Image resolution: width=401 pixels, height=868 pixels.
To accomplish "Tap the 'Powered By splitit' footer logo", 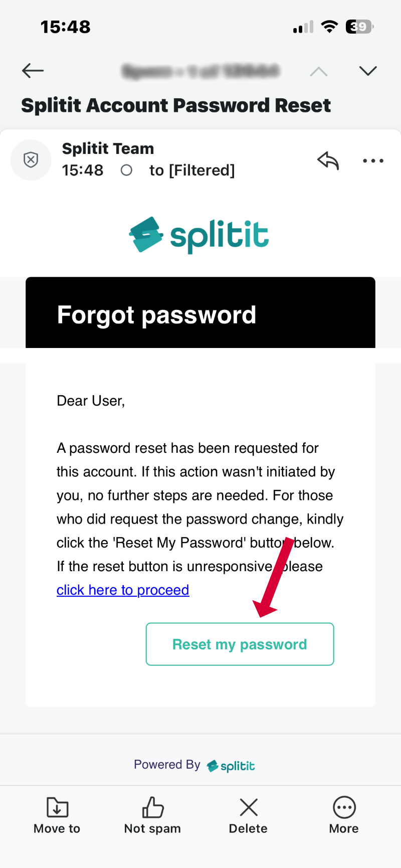I will pyautogui.click(x=194, y=765).
